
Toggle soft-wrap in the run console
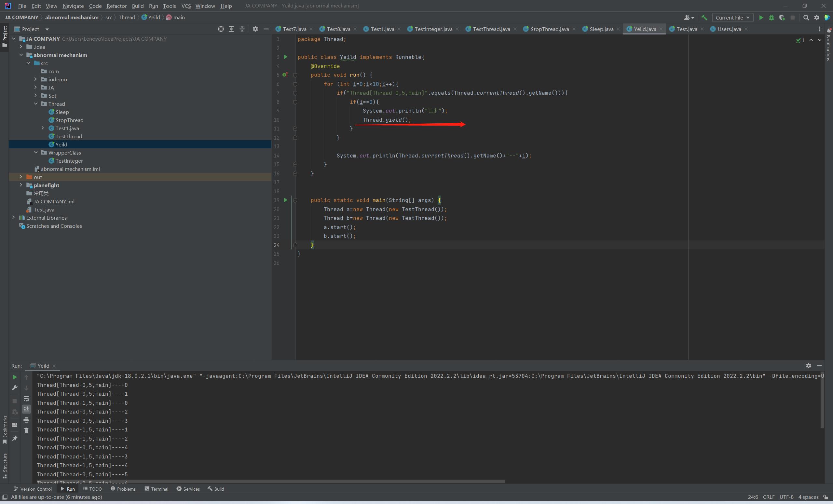click(x=26, y=399)
